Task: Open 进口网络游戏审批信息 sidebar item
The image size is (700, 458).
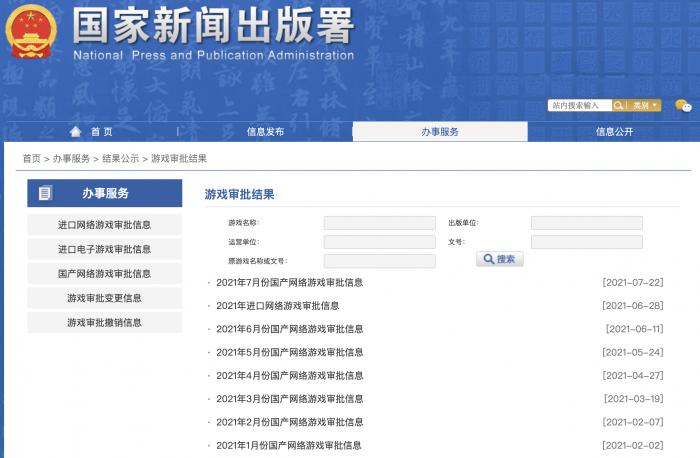Action: (x=104, y=225)
